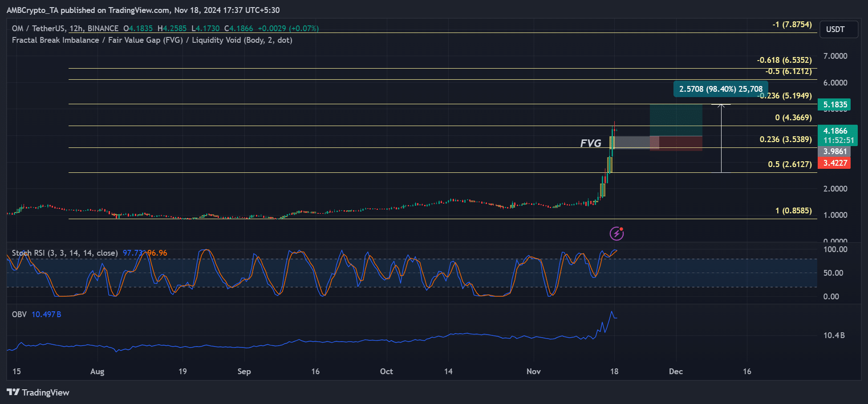Image resolution: width=868 pixels, height=404 pixels.
Task: Click the 3.9861 grey price label
Action: tap(834, 151)
